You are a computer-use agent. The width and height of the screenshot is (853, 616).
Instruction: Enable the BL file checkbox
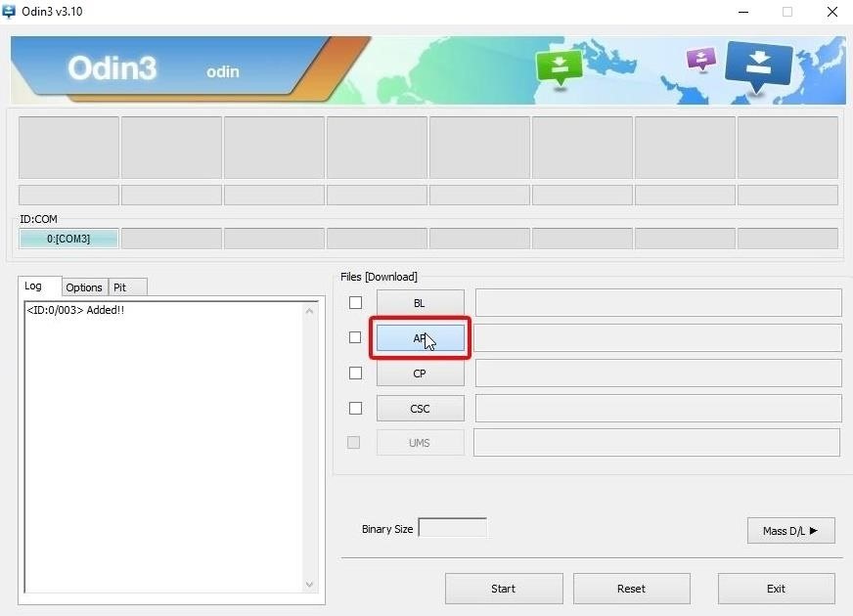tap(355, 302)
